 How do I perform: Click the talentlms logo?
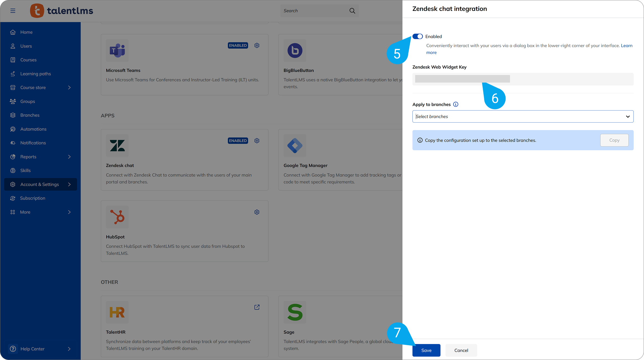point(62,11)
